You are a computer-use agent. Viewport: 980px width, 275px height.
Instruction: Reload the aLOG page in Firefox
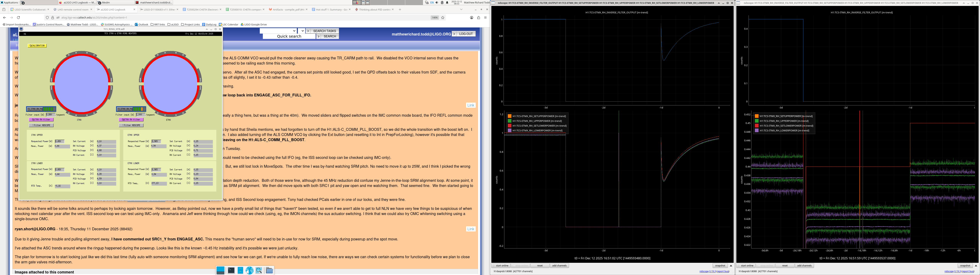[18, 17]
